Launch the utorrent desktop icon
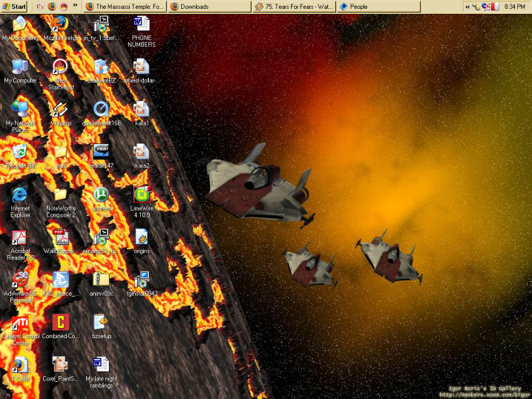Viewport: 532px width, 399px height. coord(102,199)
